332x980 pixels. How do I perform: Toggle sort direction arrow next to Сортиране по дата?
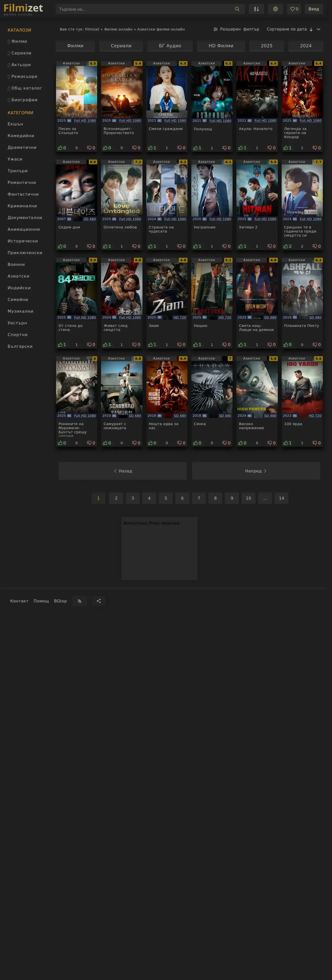tap(311, 29)
